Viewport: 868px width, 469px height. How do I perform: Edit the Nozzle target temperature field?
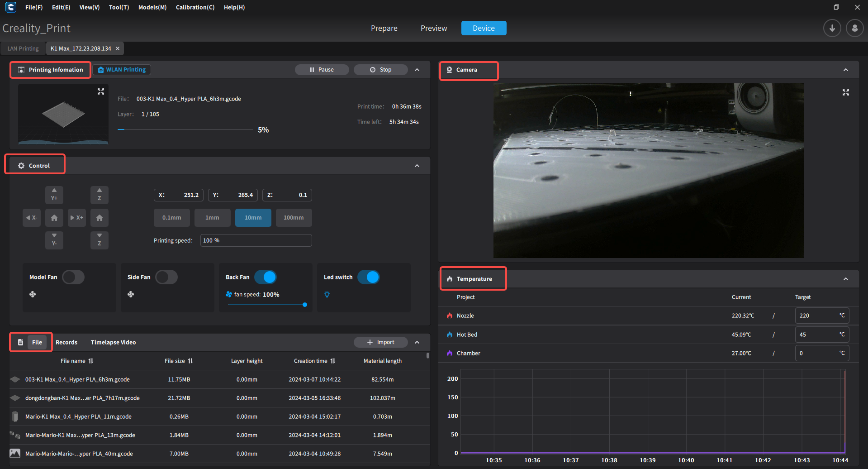[822, 316]
